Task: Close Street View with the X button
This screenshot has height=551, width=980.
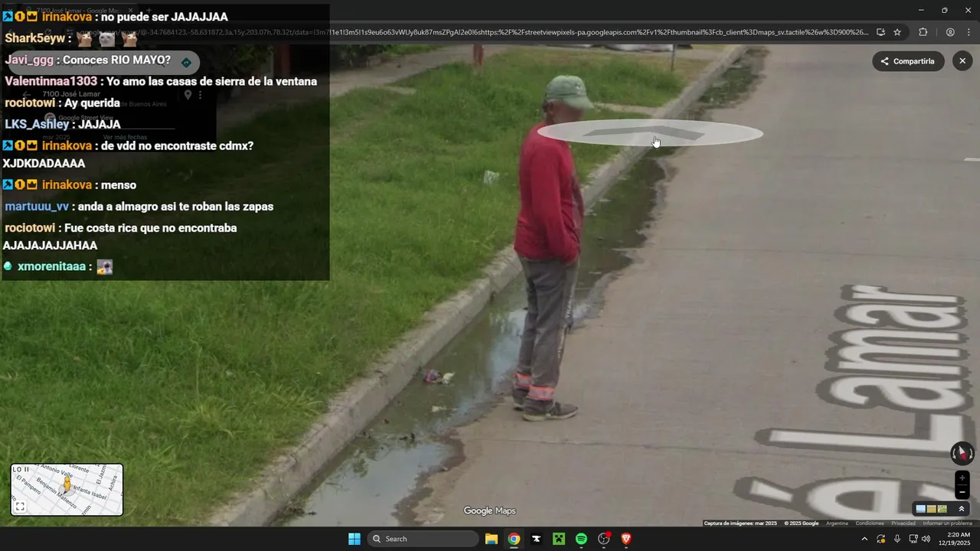Action: pos(962,61)
